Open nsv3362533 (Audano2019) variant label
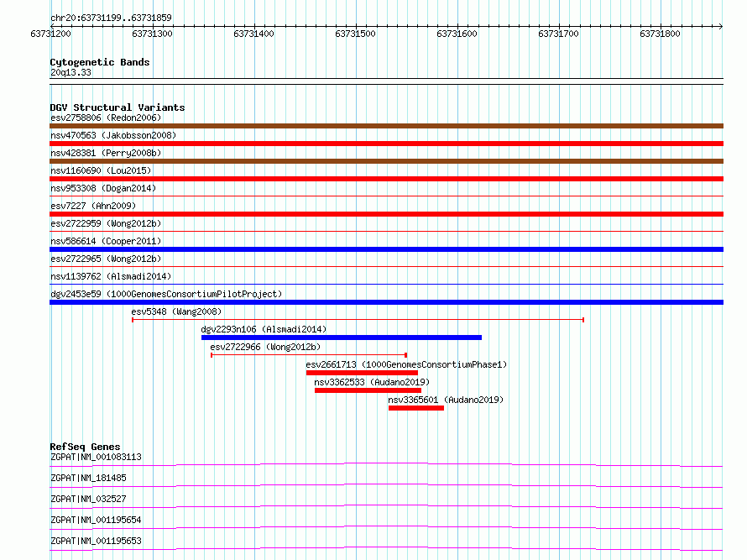This screenshot has width=747, height=560. pyautogui.click(x=372, y=382)
